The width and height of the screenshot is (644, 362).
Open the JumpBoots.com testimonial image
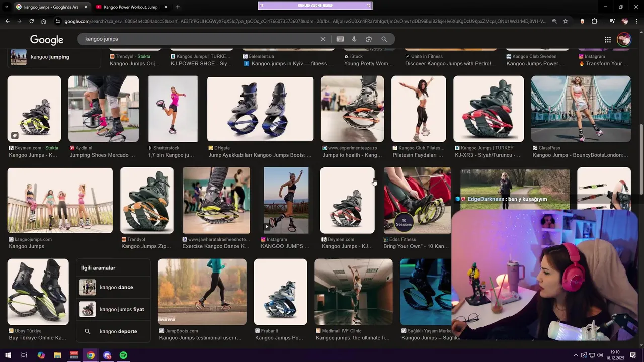(x=202, y=292)
